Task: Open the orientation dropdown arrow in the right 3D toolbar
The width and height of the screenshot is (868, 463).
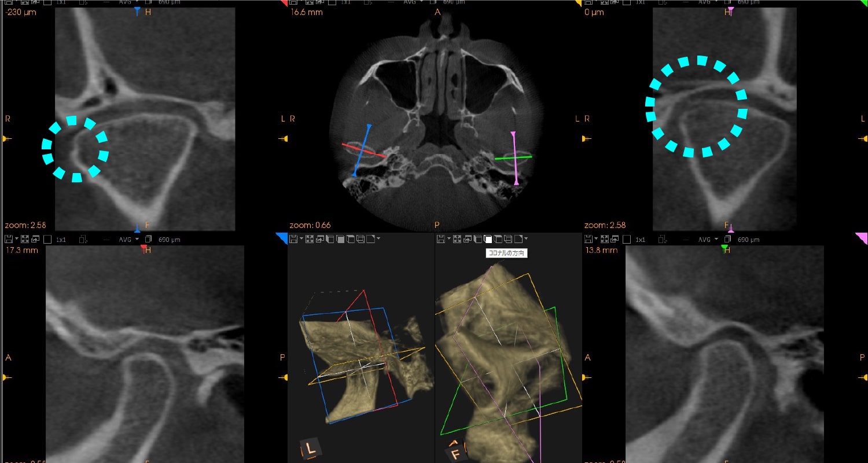Action: 526,238
